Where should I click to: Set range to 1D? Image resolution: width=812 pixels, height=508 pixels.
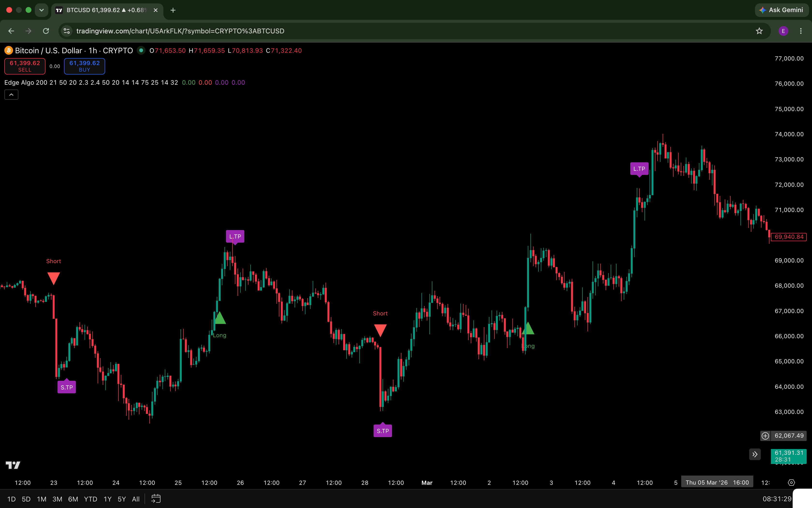coord(11,499)
